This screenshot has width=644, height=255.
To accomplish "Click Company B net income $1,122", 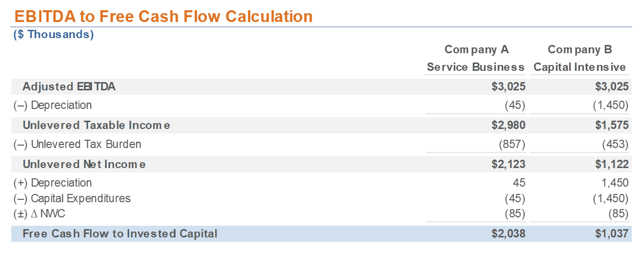I will tap(612, 164).
